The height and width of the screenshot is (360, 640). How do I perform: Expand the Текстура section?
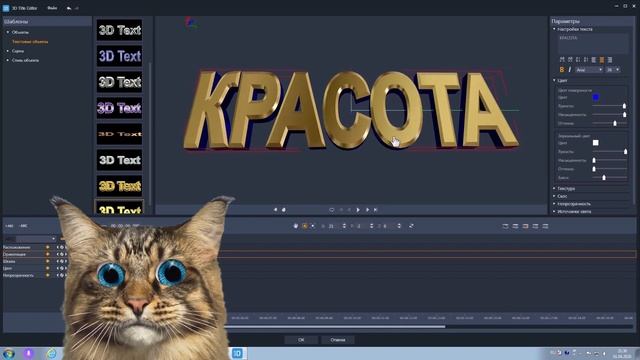tap(554, 189)
